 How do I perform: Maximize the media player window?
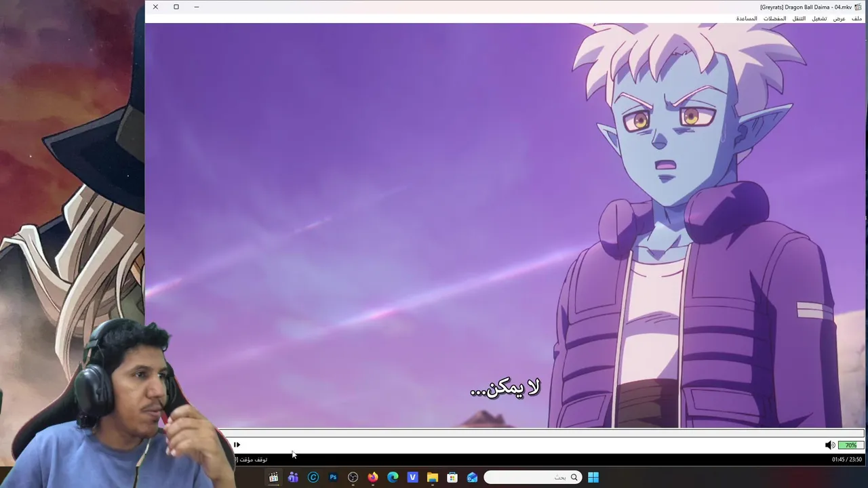pos(176,7)
